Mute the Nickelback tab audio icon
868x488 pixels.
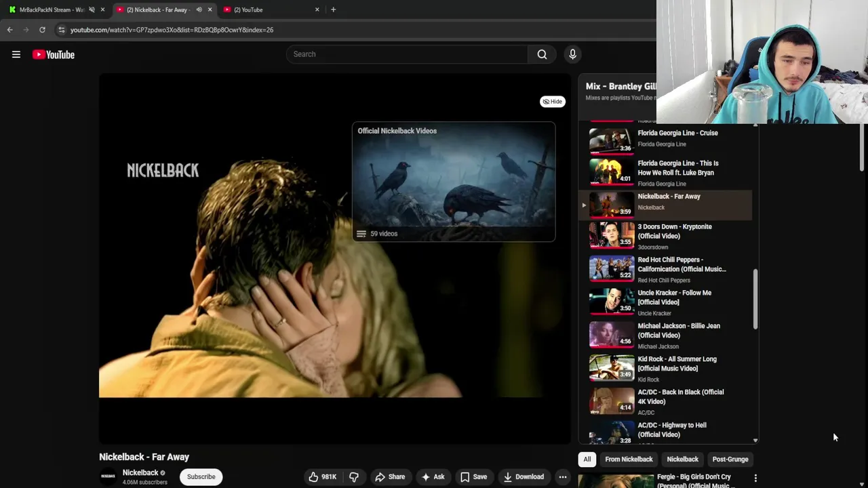click(199, 9)
